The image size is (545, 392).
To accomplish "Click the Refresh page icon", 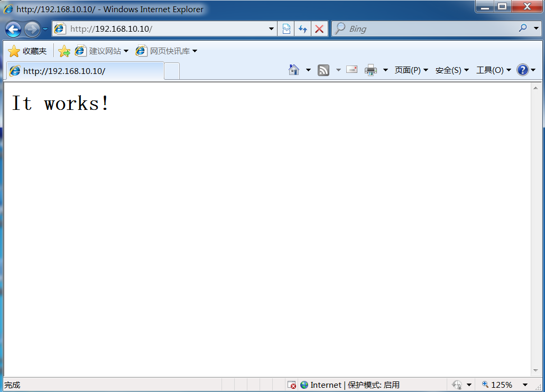I will pyautogui.click(x=302, y=29).
